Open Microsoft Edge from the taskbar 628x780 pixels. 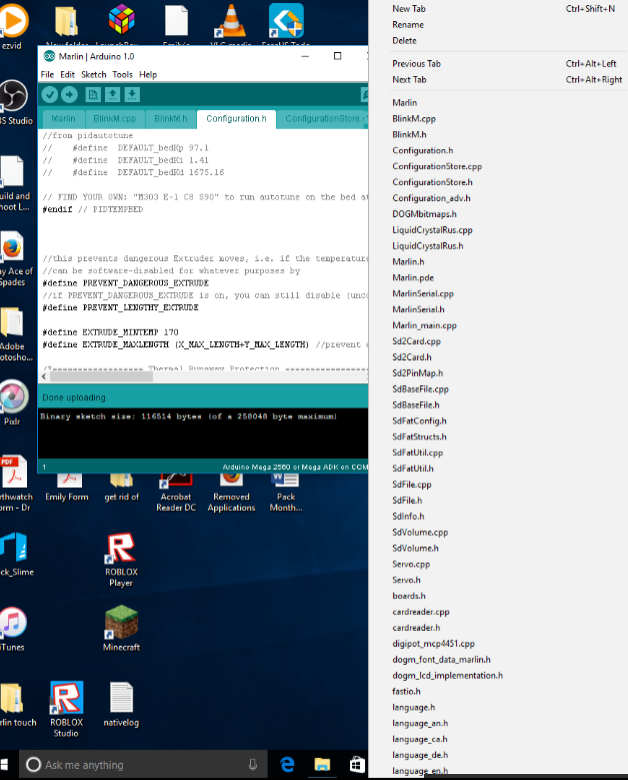[286, 764]
